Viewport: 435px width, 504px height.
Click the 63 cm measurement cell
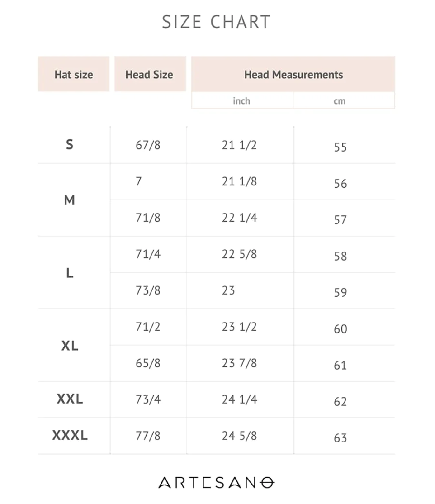[x=340, y=438]
